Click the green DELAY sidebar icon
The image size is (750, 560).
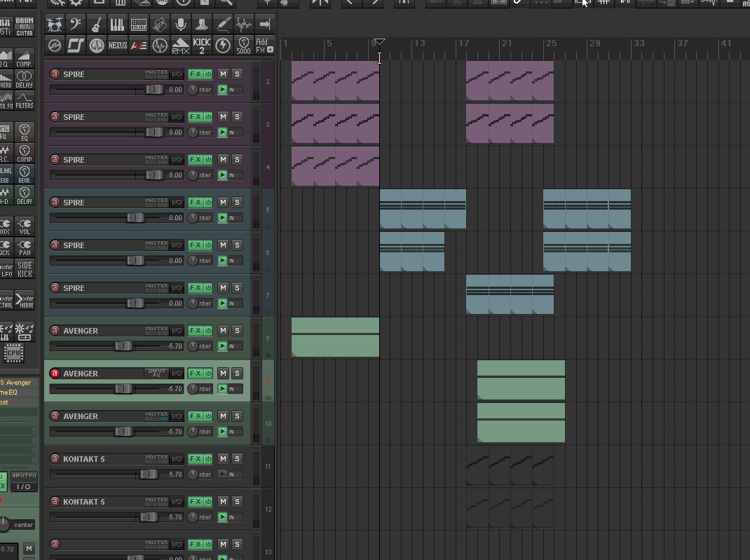25,196
